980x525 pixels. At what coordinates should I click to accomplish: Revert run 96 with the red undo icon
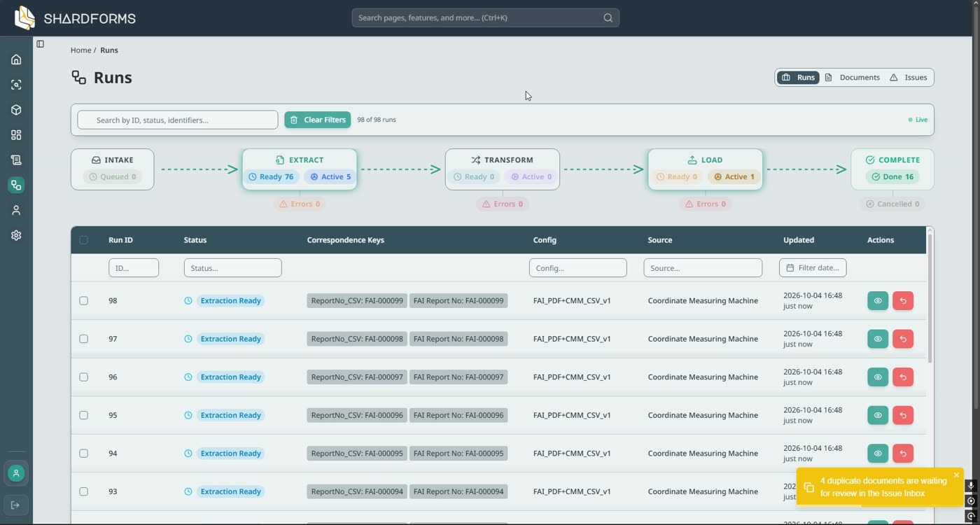(903, 377)
